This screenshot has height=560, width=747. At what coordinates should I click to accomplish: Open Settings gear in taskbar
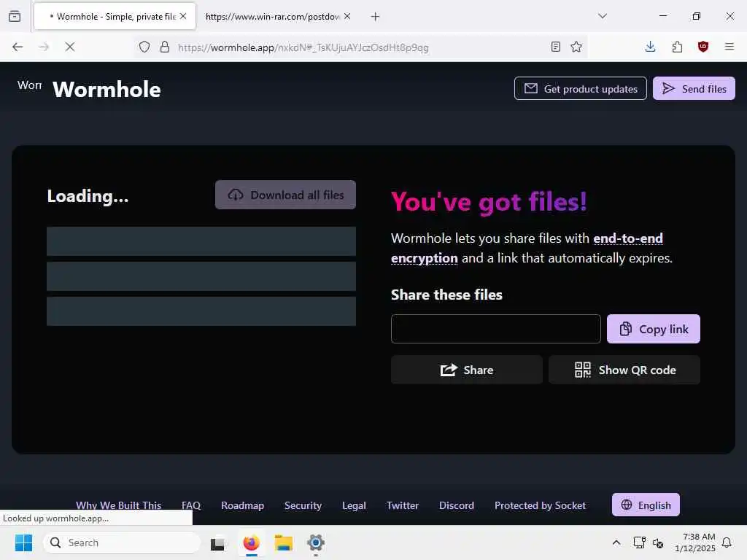click(x=315, y=542)
